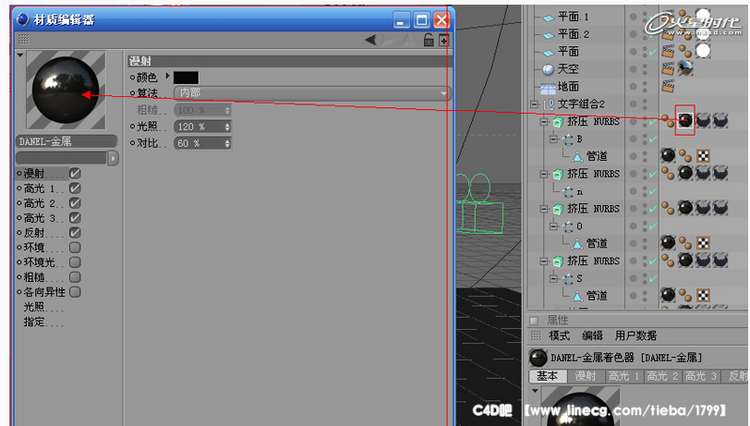The height and width of the screenshot is (426, 750).
Task: Click the 地面 floor object icon
Action: 548,87
